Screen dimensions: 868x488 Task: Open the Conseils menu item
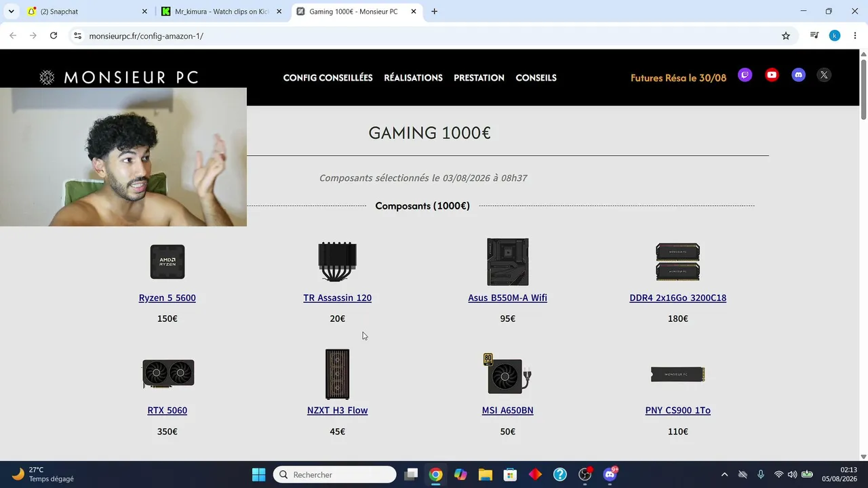536,78
